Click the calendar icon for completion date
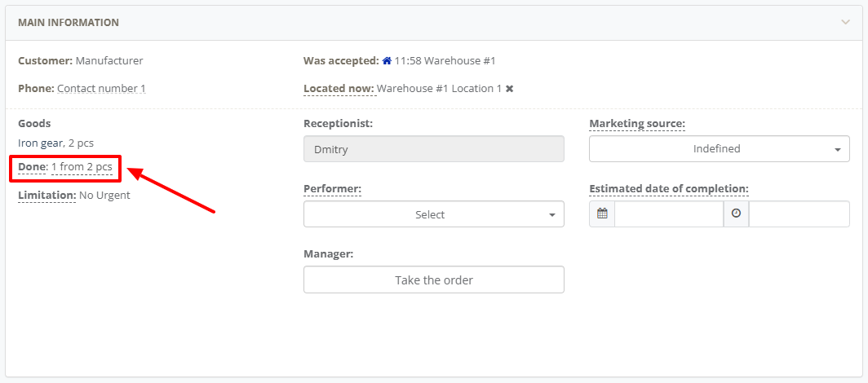 tap(602, 214)
